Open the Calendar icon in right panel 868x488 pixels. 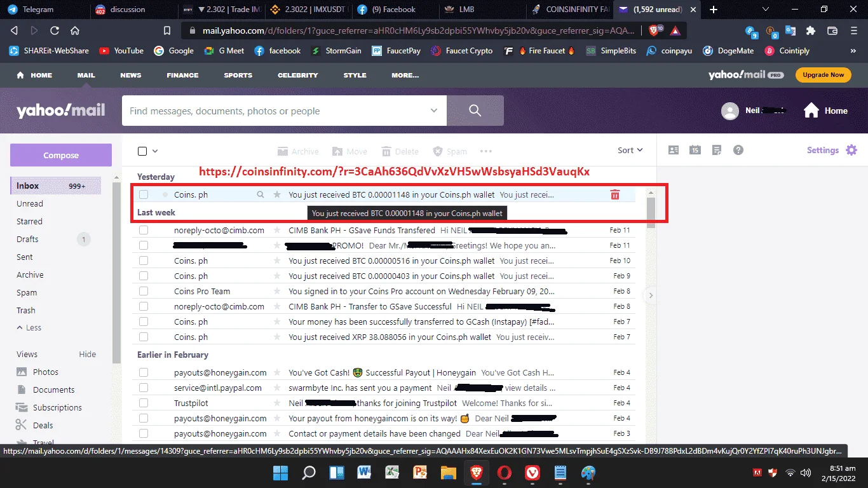click(x=695, y=150)
